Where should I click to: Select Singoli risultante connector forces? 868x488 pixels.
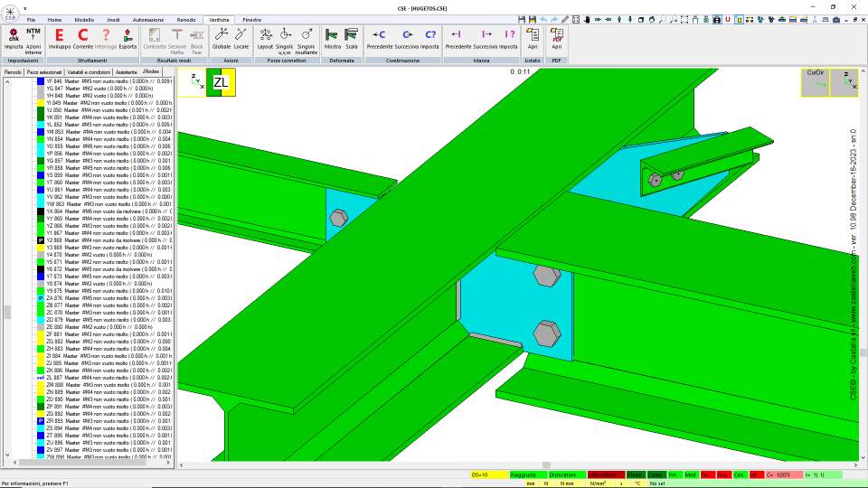click(x=307, y=41)
